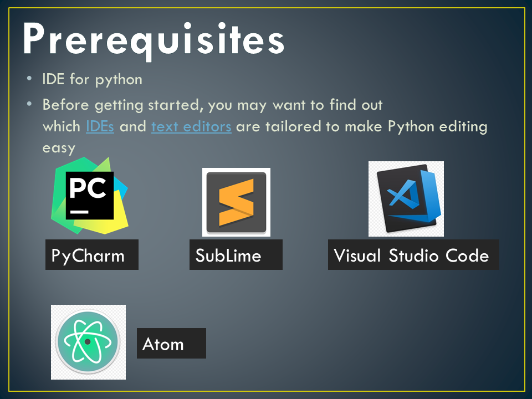Click the Atom caption label

tap(171, 343)
